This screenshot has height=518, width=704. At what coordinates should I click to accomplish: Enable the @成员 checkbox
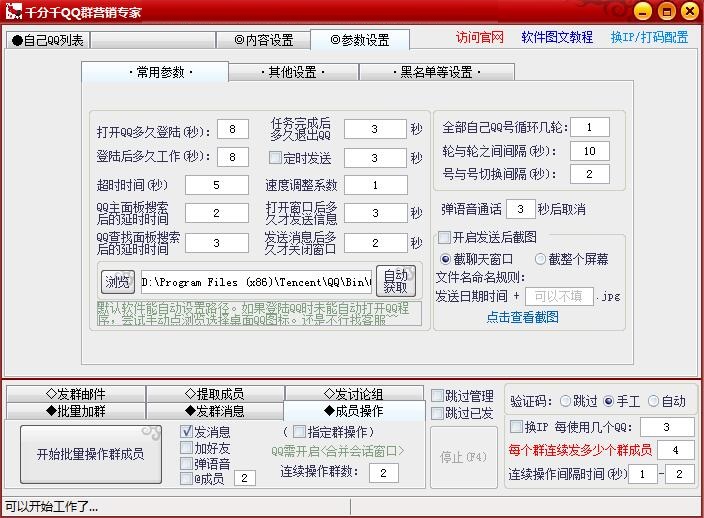coord(186,478)
